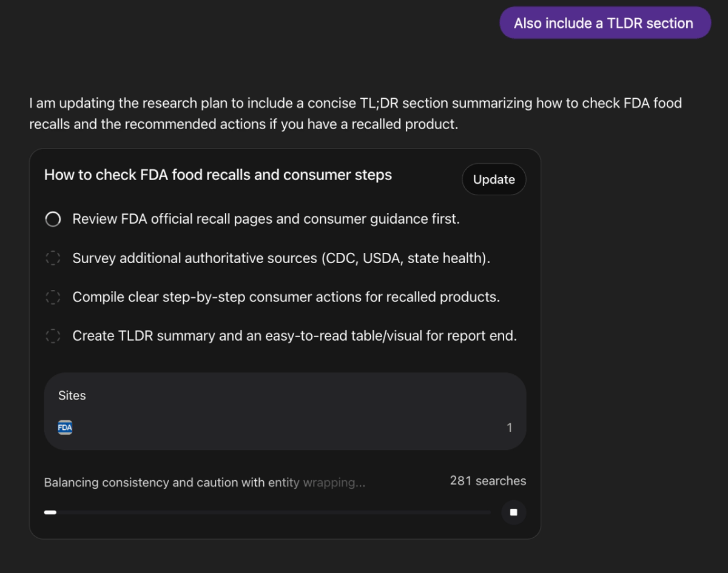The width and height of the screenshot is (728, 573).
Task: Click the progress slider handle on the left
Action: click(x=50, y=512)
